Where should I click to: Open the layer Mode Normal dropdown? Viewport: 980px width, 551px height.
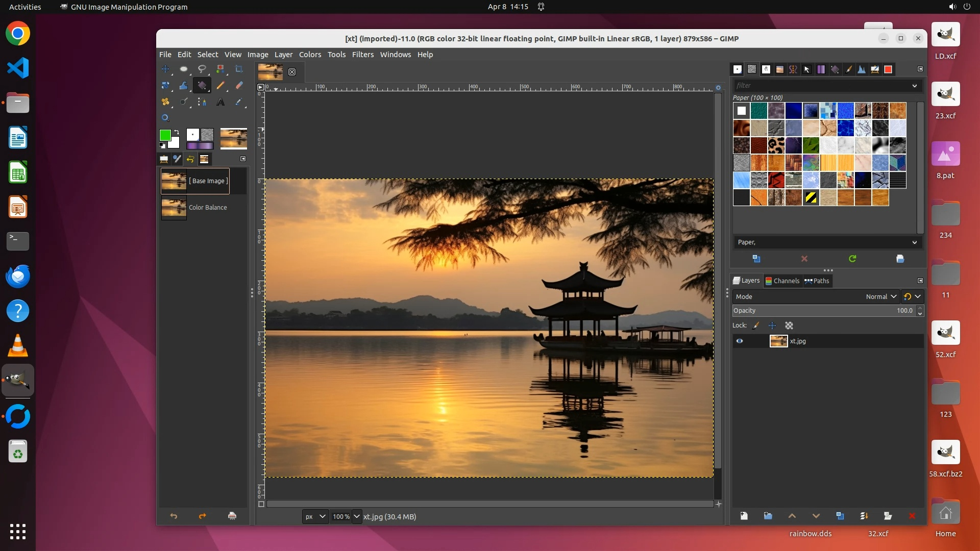[x=881, y=296]
